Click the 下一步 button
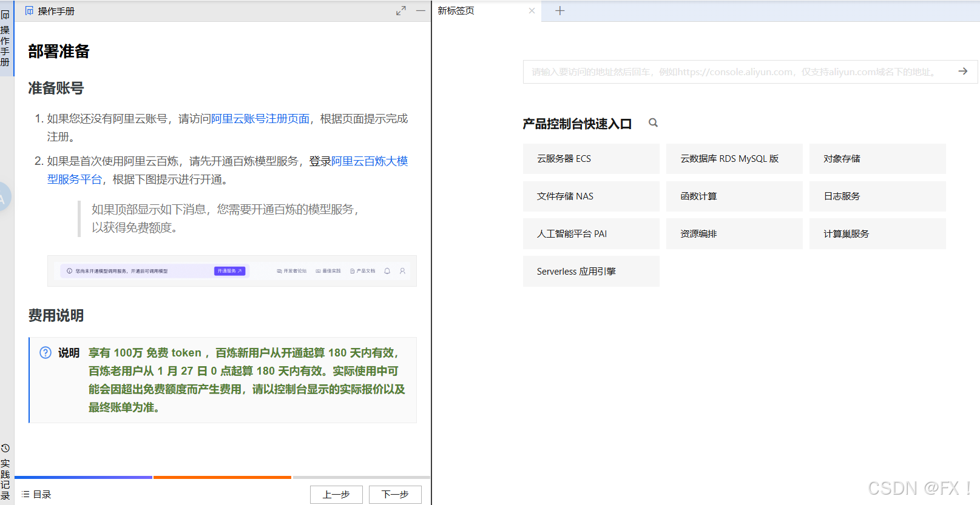Screen dimensions: 980x505 pos(395,495)
